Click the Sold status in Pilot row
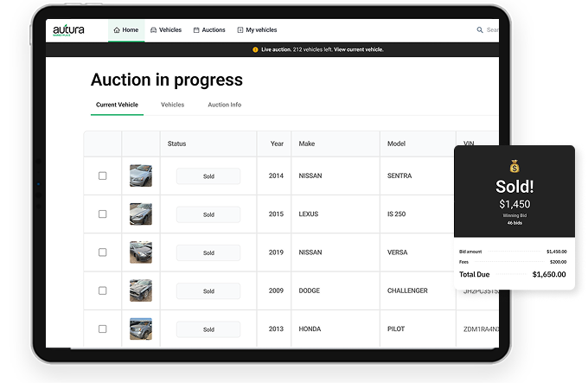The width and height of the screenshot is (588, 383). coord(208,329)
